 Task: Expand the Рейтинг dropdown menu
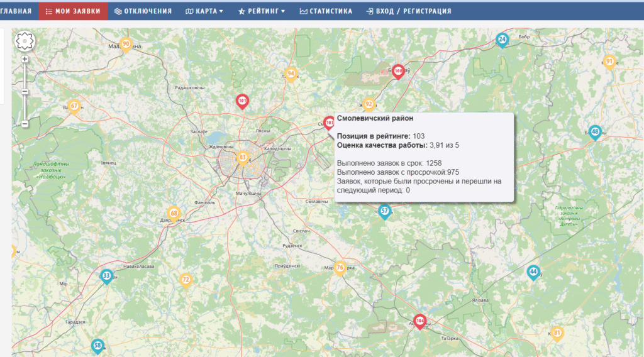[x=262, y=11]
